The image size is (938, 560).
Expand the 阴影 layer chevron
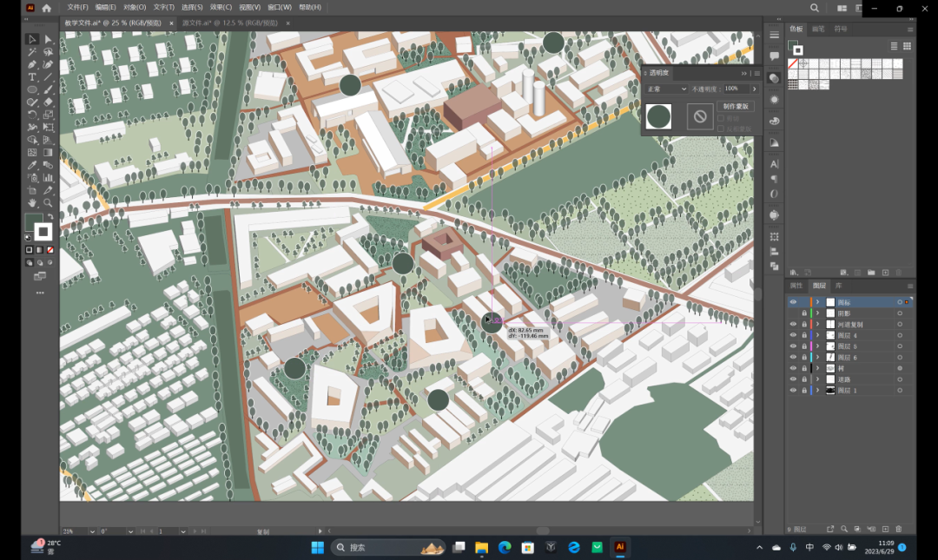click(818, 313)
